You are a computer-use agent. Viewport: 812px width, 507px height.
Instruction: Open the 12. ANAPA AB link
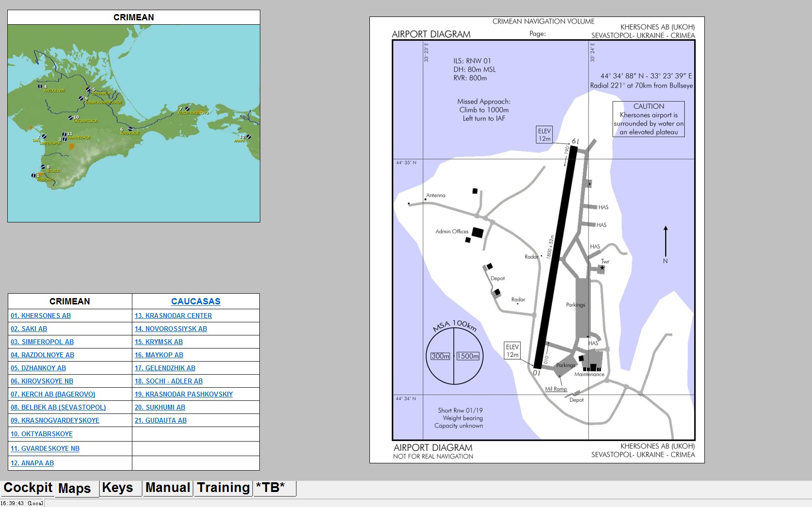32,463
